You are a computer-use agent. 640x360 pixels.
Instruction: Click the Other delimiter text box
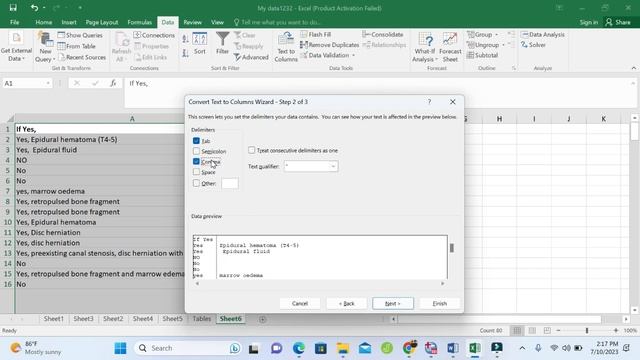230,183
